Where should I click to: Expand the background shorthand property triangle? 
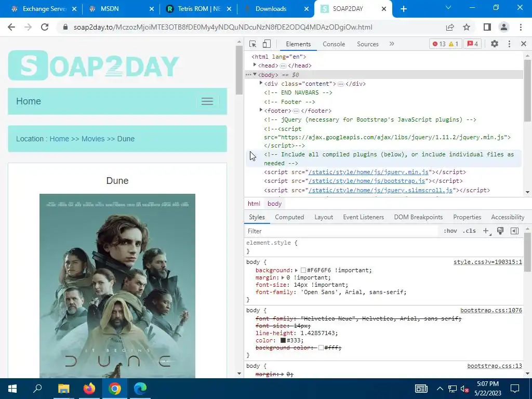[296, 270]
